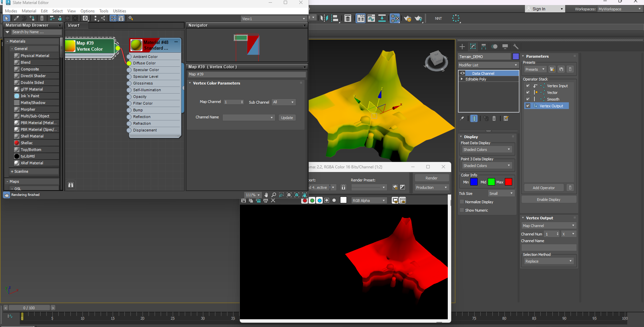Image resolution: width=644 pixels, height=327 pixels.
Task: Open the Display tab monitor icon in command panel
Action: point(505,47)
